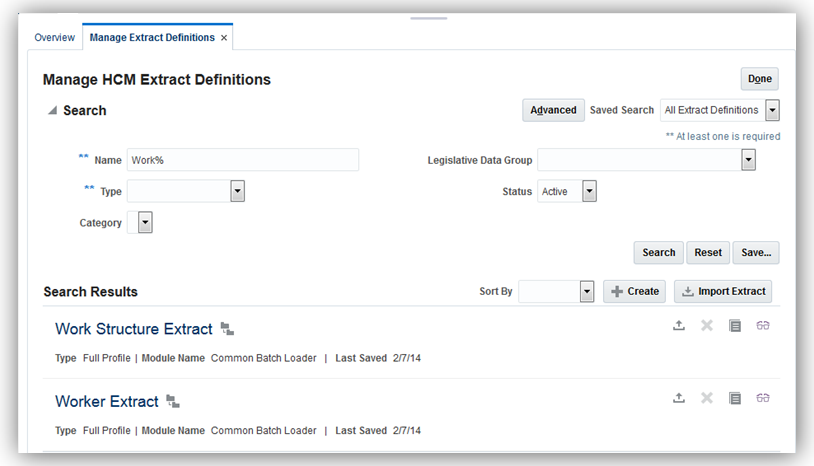Open the Status dropdown showing Active

[589, 191]
